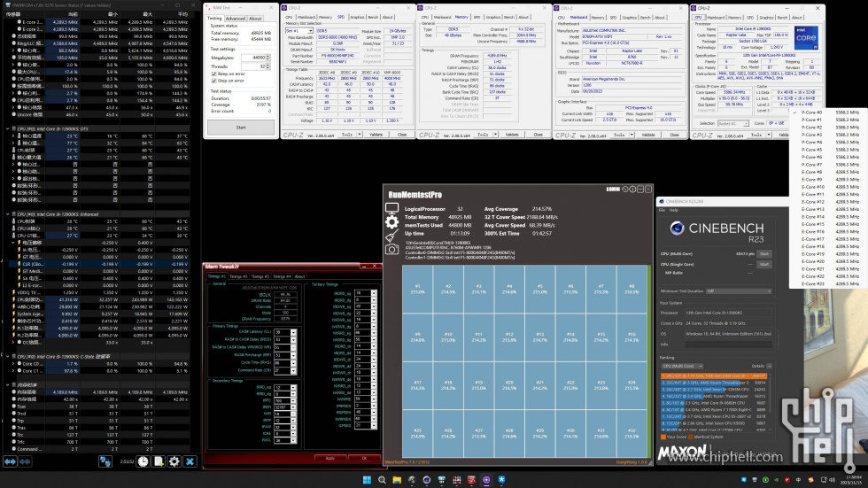Start Cinebench CPU (Multi Core) test
Image resolution: width=868 pixels, height=488 pixels.
coord(764,254)
